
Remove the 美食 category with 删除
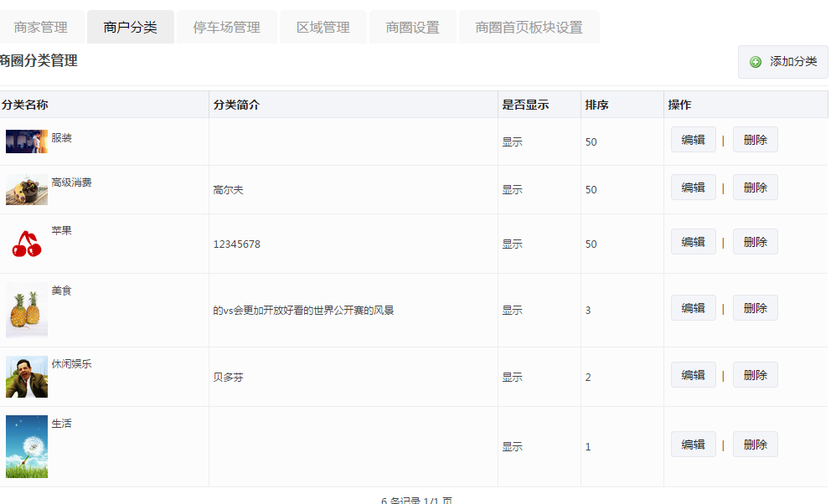755,308
